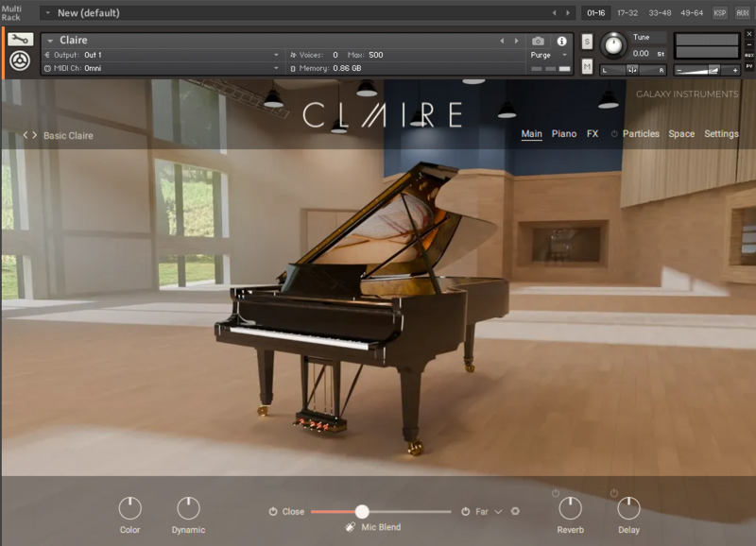Click the PV button on right edge

(x=749, y=66)
